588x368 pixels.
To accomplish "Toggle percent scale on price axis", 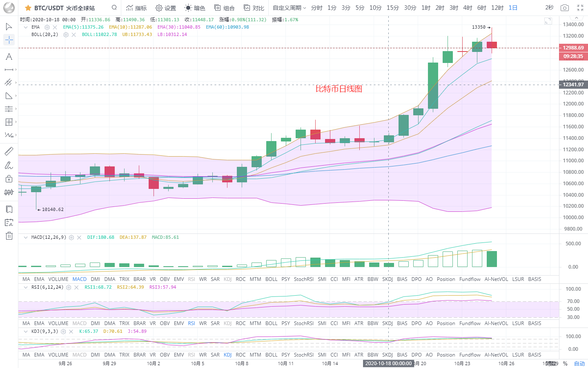I will 565,364.
